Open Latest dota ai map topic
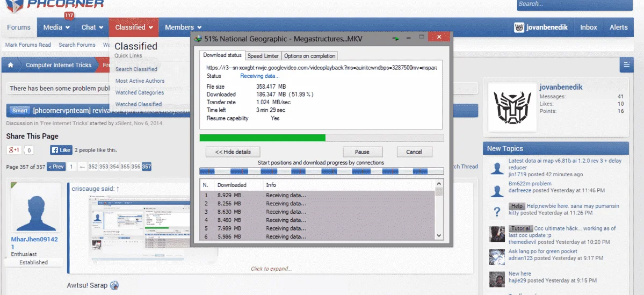Viewport: 644px width, 295px height. [x=565, y=164]
